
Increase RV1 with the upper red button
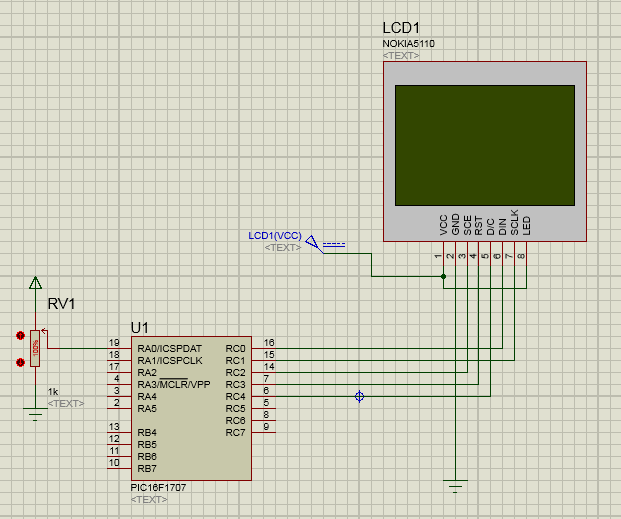coord(21,336)
